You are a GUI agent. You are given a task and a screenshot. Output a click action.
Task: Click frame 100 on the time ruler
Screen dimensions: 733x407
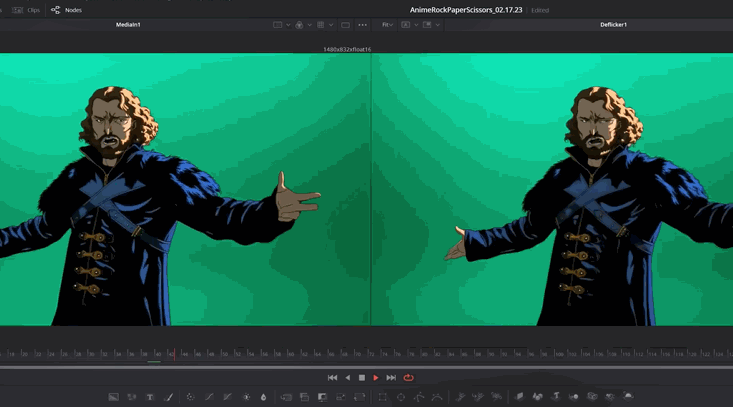click(x=559, y=354)
